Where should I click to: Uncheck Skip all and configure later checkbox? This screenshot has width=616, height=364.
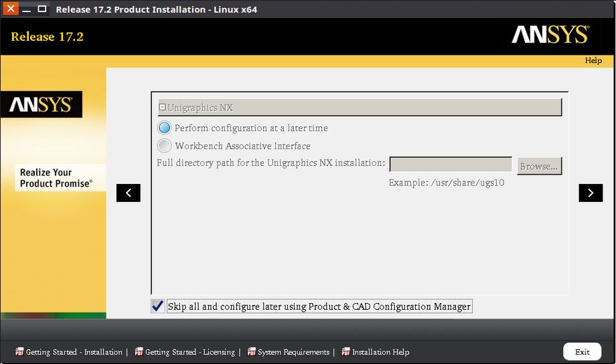157,306
